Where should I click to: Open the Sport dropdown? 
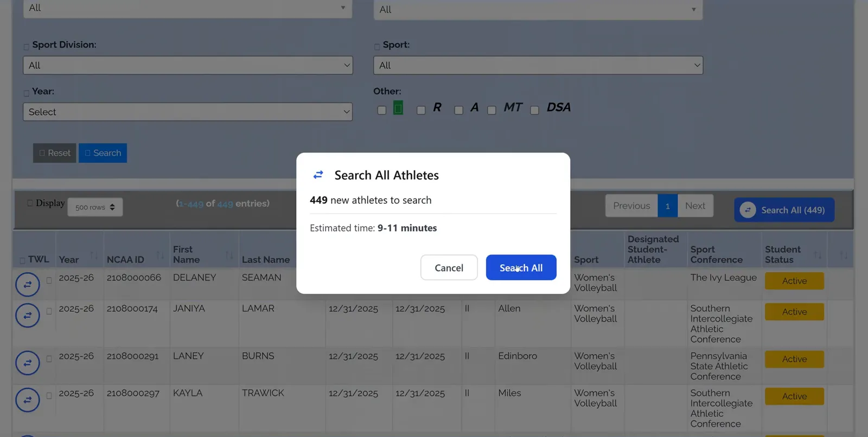pos(538,65)
